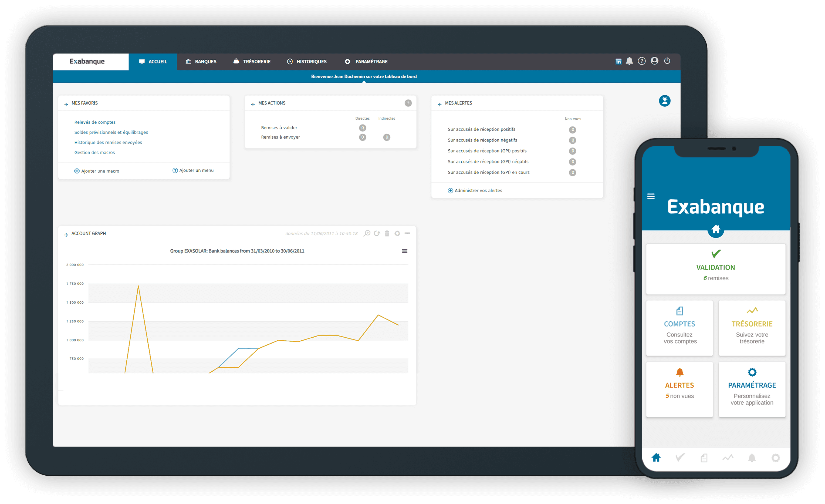Viewport: 825px width, 504px height.
Task: Open the user profile icon in header
Action: 654,61
